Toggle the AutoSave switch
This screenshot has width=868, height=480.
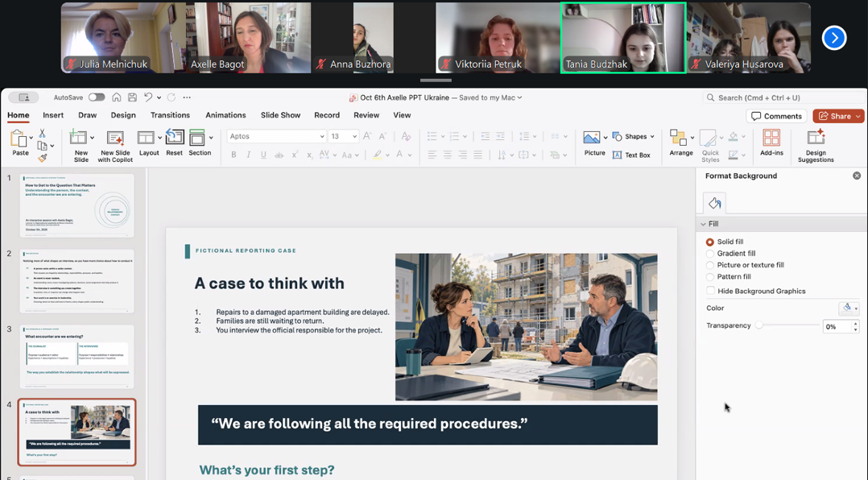pos(97,97)
